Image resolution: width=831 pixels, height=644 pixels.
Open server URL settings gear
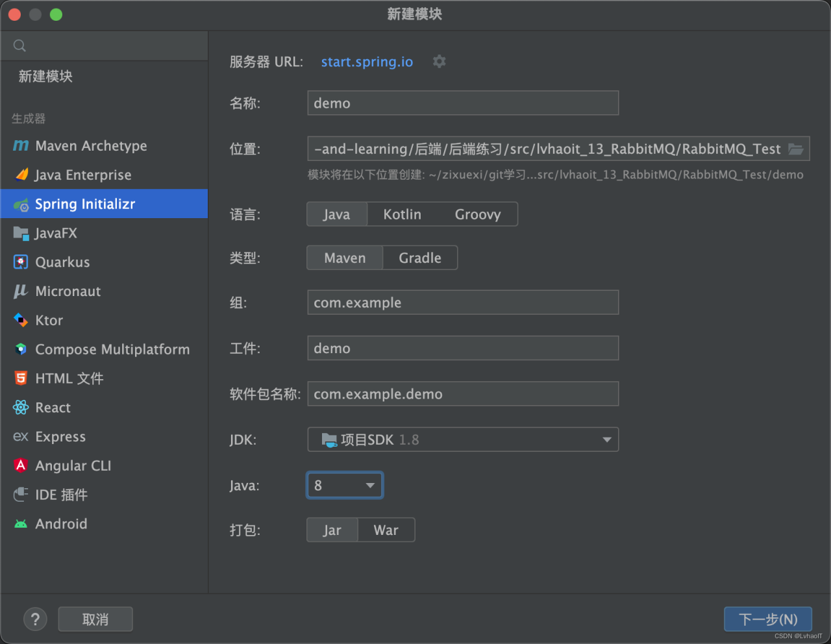[x=440, y=62]
